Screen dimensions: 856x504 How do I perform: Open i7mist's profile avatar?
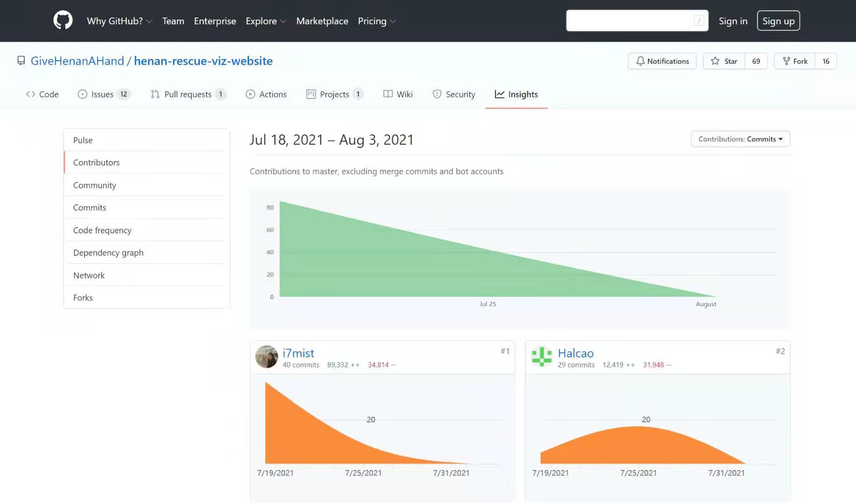(267, 357)
